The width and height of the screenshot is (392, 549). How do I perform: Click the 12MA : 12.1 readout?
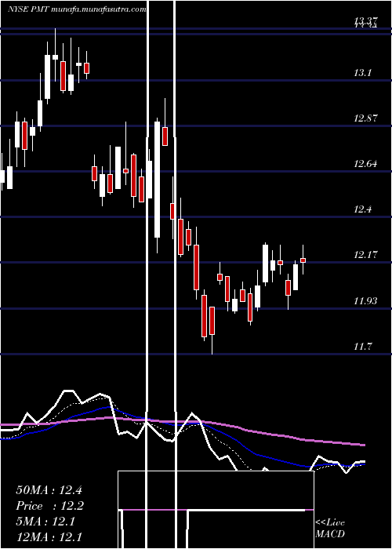pos(49,537)
